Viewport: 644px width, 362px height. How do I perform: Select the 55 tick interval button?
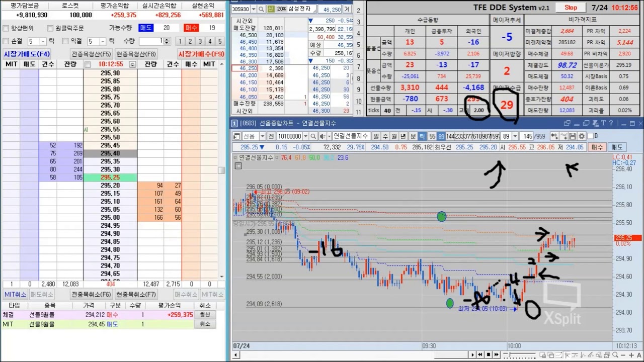pos(432,136)
